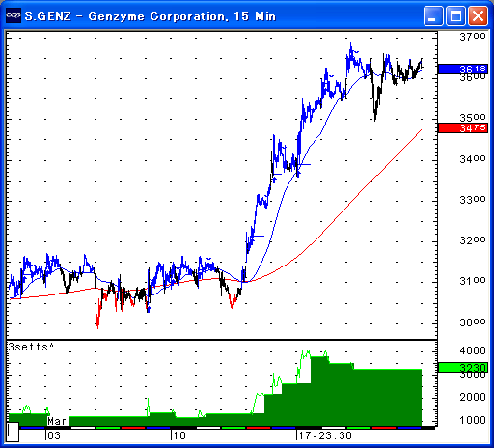Maximize the S.GENZ chart window
Image resolution: width=494 pixels, height=448 pixels.
pos(455,15)
